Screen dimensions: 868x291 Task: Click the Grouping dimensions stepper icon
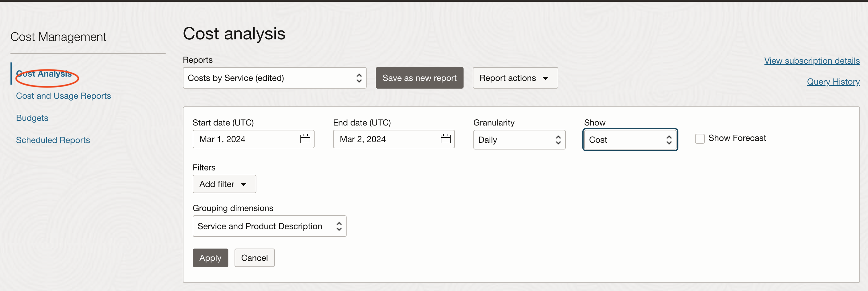click(339, 226)
